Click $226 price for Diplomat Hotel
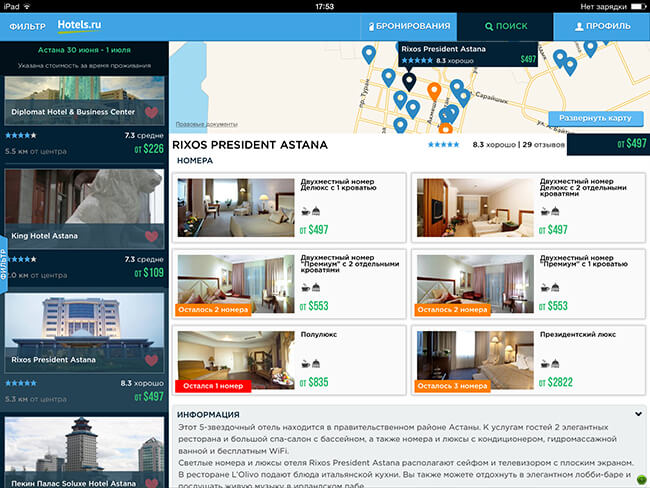Screen dimensions: 650x488 click(149, 149)
